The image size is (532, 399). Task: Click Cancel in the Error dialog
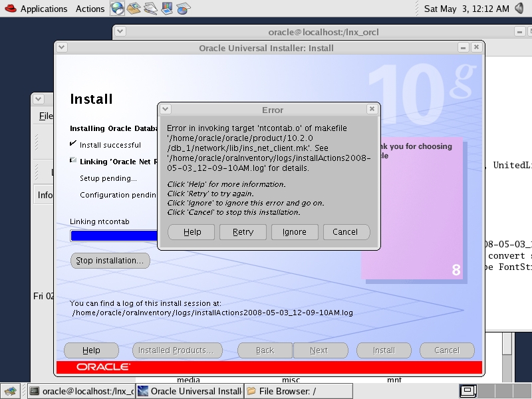coord(345,232)
